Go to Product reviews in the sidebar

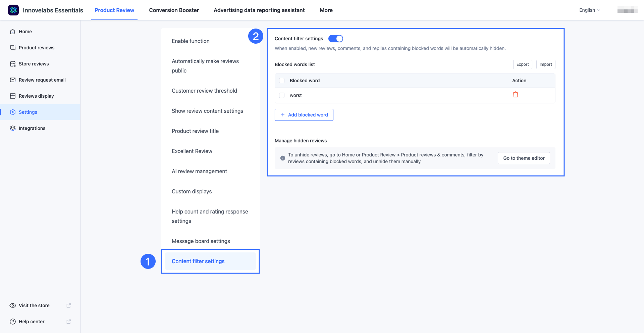coord(40,48)
